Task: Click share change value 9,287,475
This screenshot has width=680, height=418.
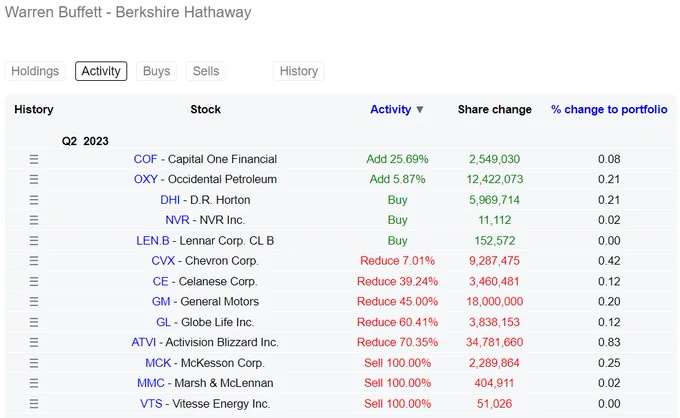Action: tap(494, 261)
